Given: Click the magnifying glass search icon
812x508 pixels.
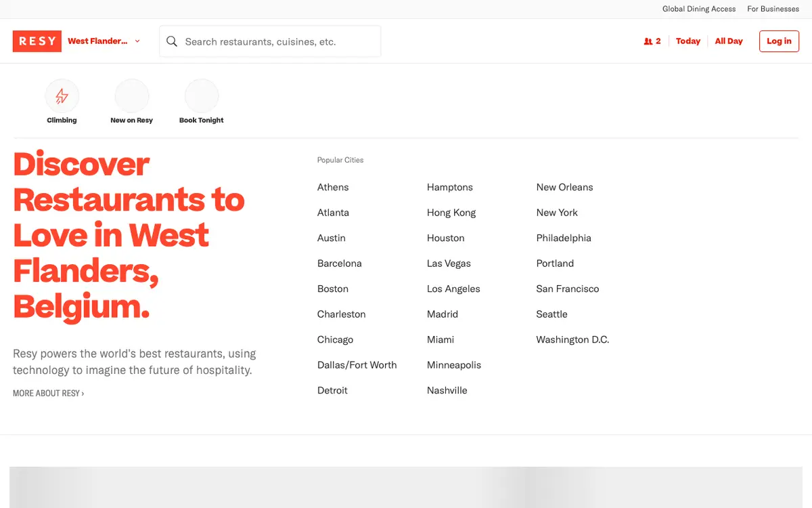Looking at the screenshot, I should click(x=172, y=41).
